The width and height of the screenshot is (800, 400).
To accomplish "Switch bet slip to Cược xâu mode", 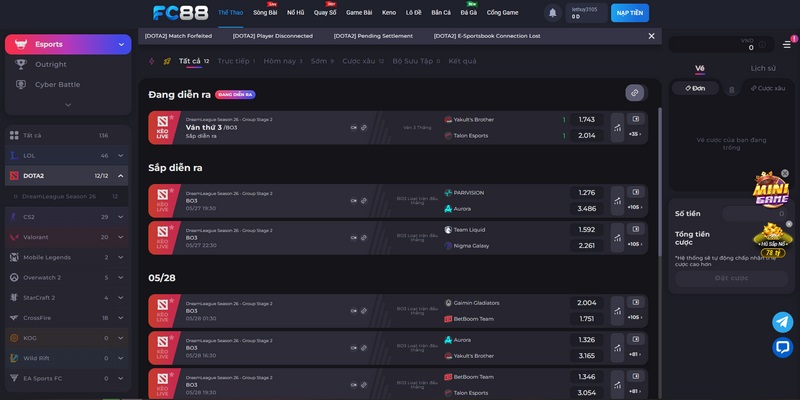I will click(x=766, y=89).
